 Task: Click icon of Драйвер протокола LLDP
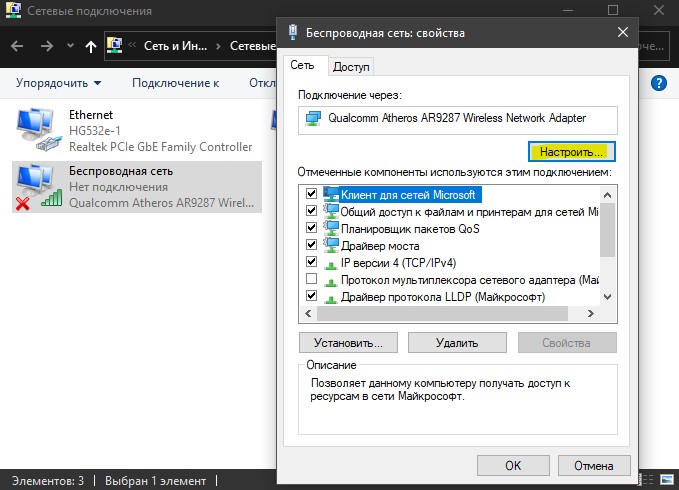pyautogui.click(x=331, y=299)
